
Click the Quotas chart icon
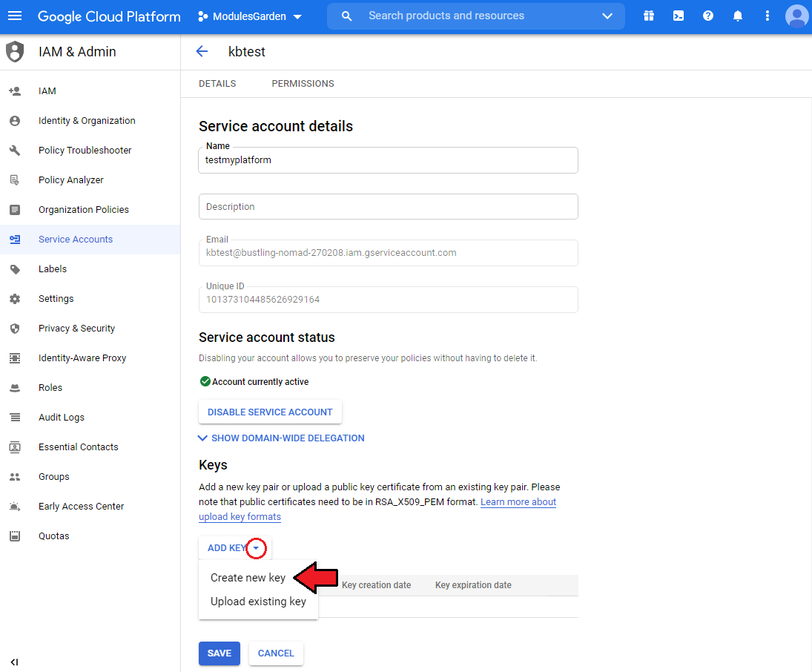[15, 536]
